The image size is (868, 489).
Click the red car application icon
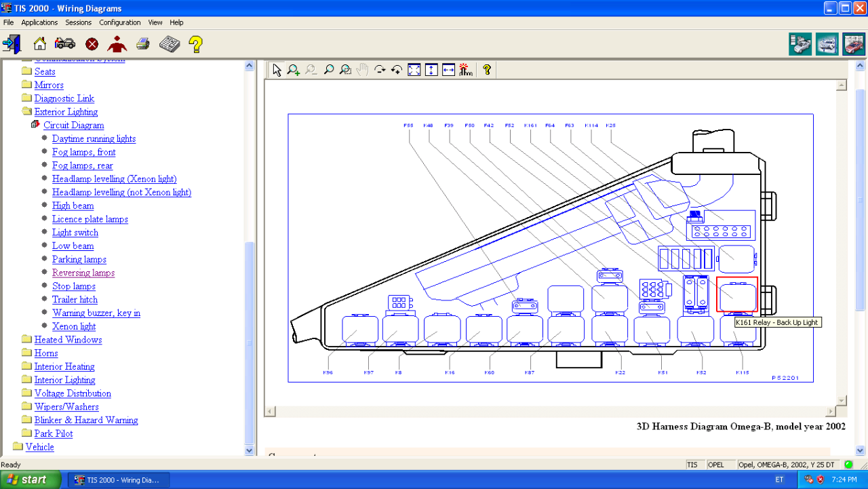854,44
